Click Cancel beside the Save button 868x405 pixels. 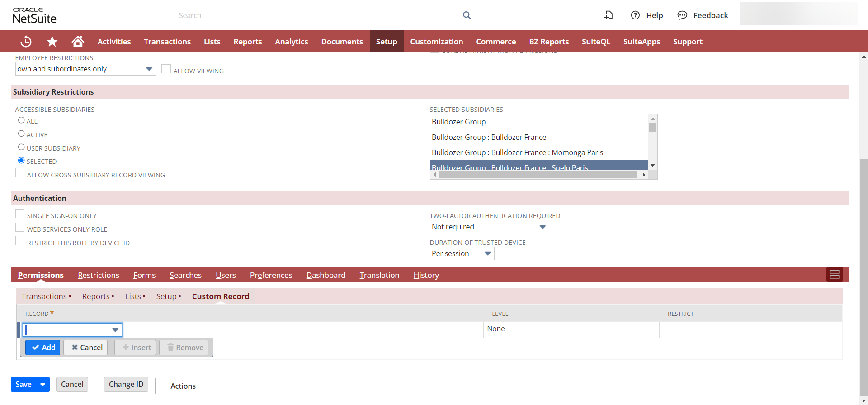[72, 384]
